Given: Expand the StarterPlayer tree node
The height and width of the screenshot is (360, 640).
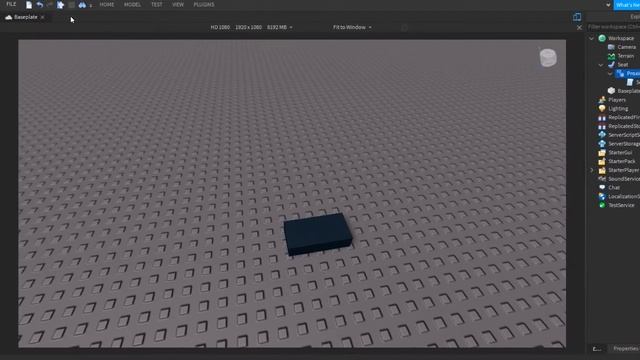Looking at the screenshot, I should tap(591, 170).
